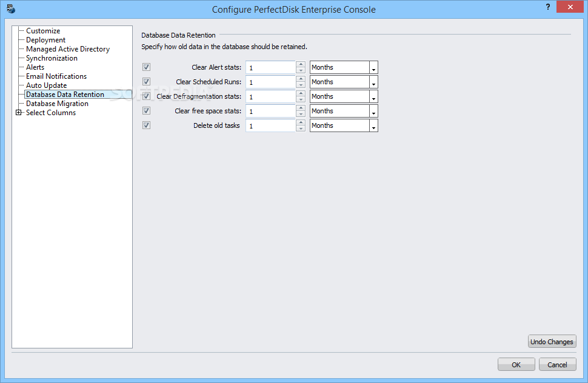Click the Clear Alert stats value field
The height and width of the screenshot is (383, 588).
point(271,67)
